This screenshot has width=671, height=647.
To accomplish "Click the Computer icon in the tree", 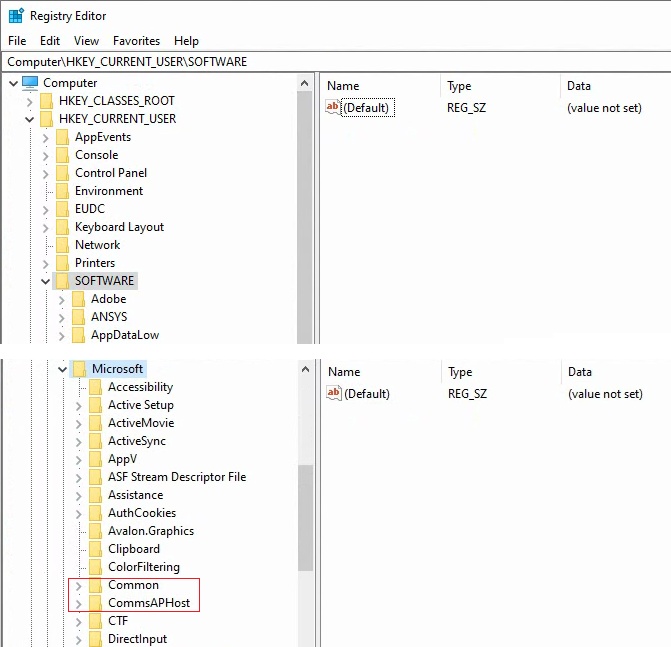I will tap(30, 83).
